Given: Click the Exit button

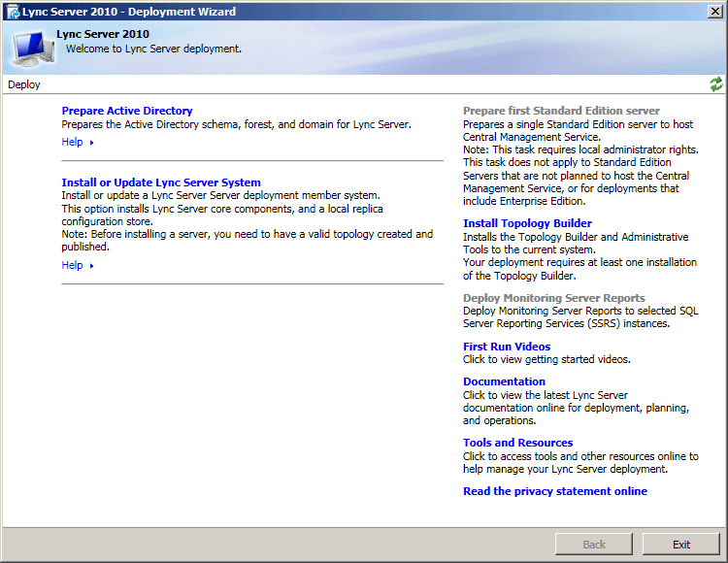Looking at the screenshot, I should pos(681,545).
